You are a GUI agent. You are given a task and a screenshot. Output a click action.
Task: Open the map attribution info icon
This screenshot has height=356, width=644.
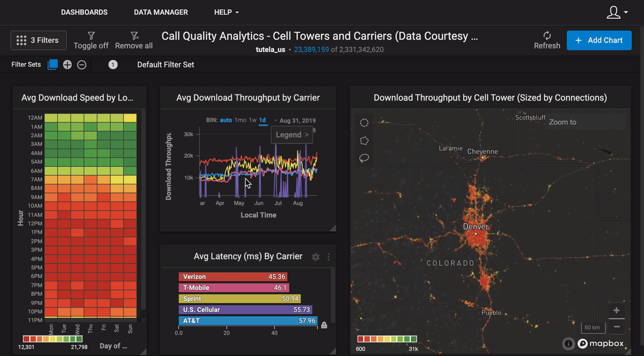(569, 344)
